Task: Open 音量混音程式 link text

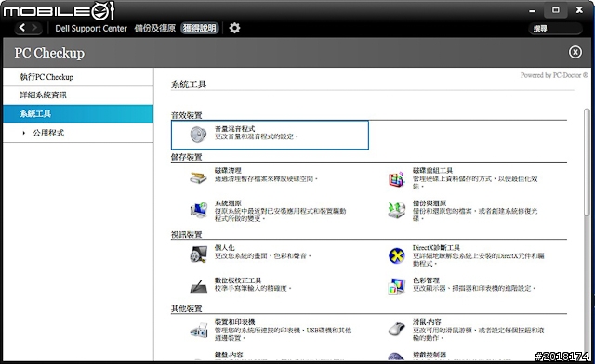Action: [234, 129]
